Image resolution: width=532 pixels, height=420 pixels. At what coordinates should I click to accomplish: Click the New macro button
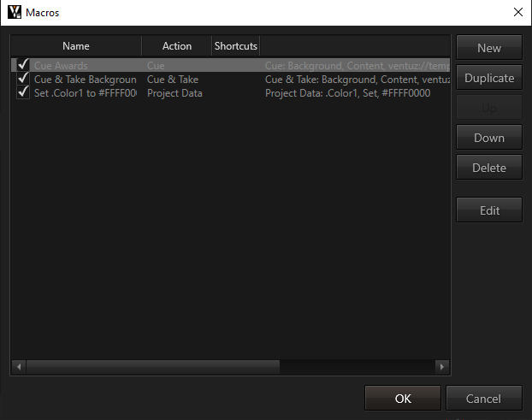489,48
